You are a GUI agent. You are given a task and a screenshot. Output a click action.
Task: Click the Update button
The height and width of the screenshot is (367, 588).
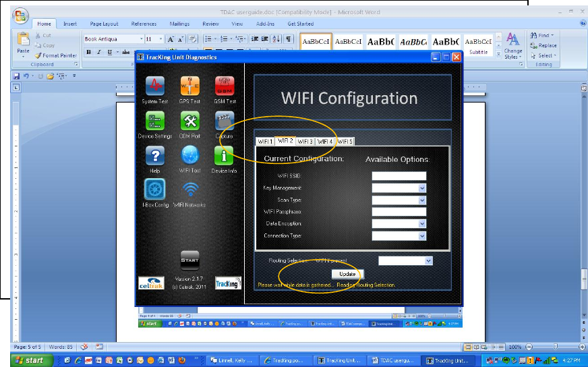click(347, 274)
